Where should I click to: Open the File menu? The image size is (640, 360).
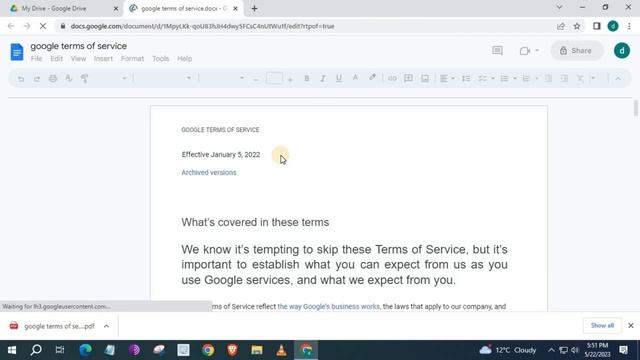pyautogui.click(x=36, y=59)
